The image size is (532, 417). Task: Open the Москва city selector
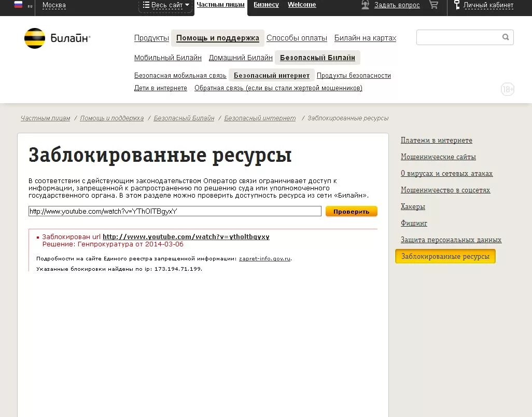(54, 5)
